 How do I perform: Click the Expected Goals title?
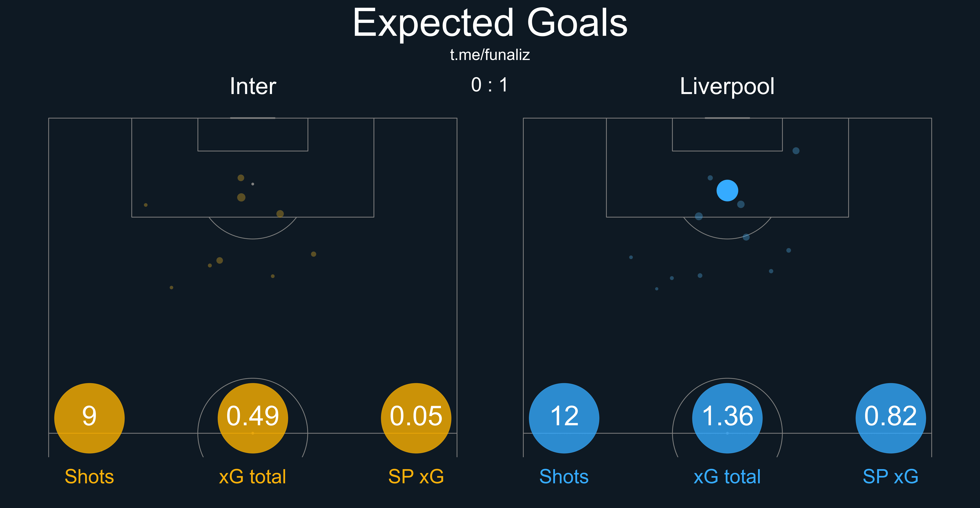coord(490,24)
